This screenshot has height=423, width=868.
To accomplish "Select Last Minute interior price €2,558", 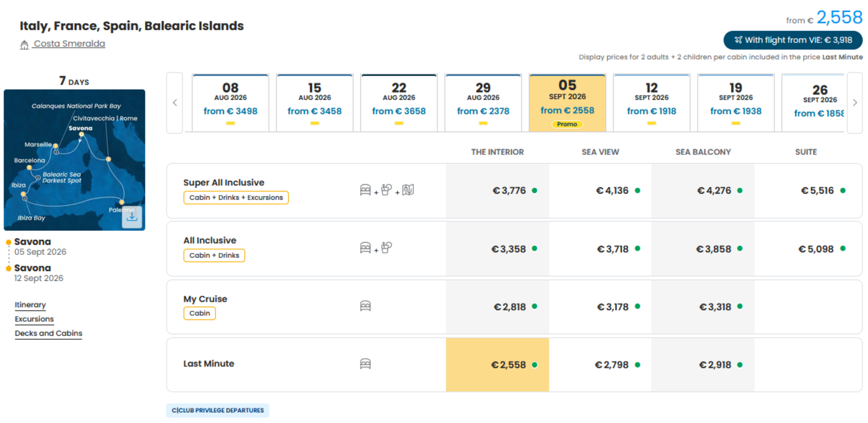I will 498,365.
